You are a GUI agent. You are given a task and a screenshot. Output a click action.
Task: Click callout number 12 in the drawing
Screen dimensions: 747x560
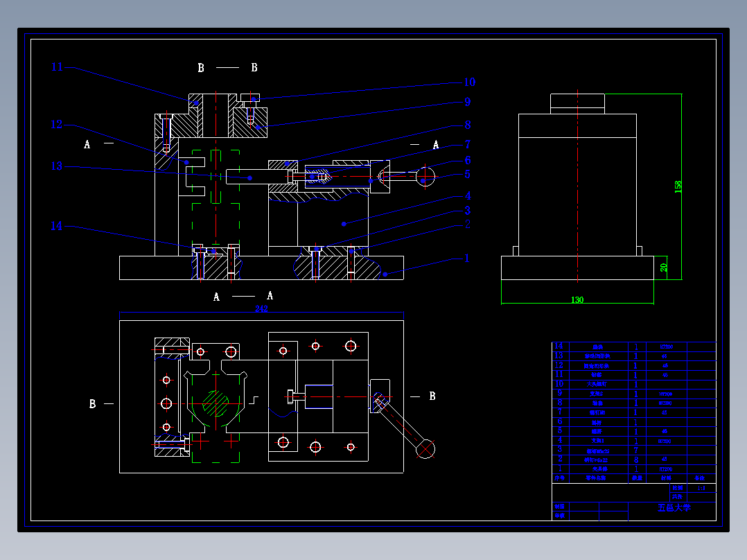coord(56,125)
